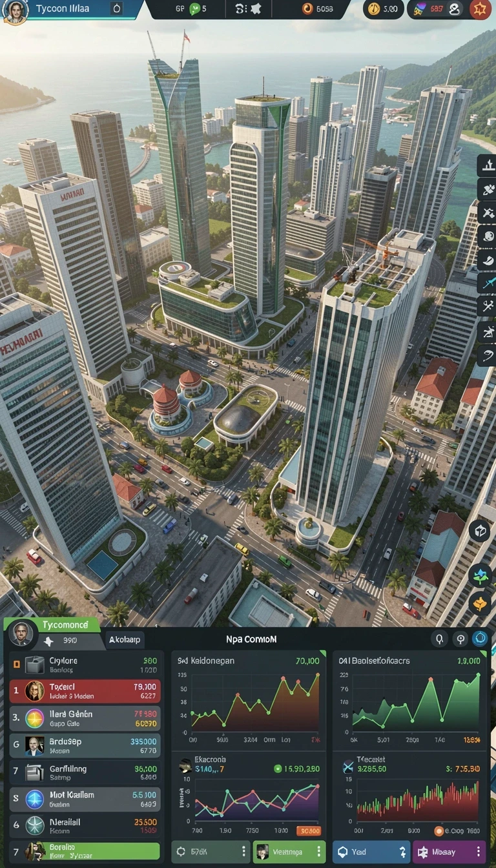This screenshot has height=868, width=496.
Task: Select the airplane tool in right sidebar
Action: (x=486, y=212)
